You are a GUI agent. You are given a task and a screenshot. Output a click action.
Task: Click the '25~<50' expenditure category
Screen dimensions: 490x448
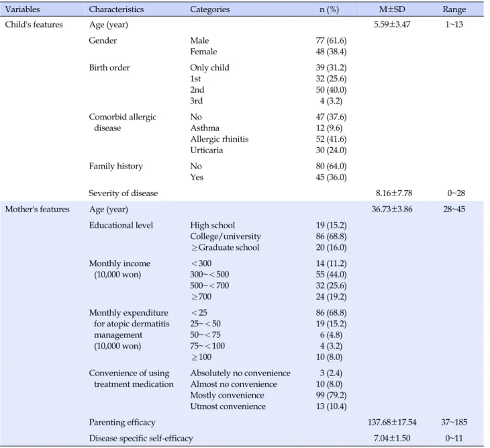pyautogui.click(x=205, y=324)
